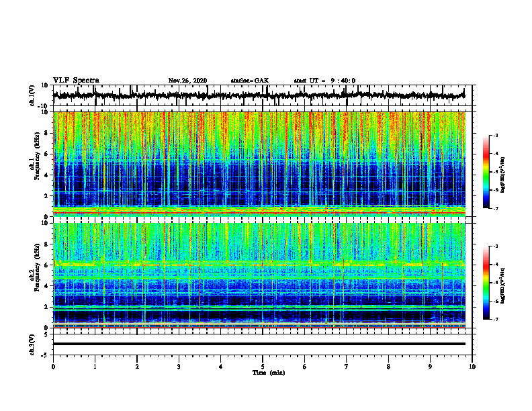The width and height of the screenshot is (532, 411).
Task: Click the "4" kHz tick on ch.2 frequency axis
Action: point(46,286)
